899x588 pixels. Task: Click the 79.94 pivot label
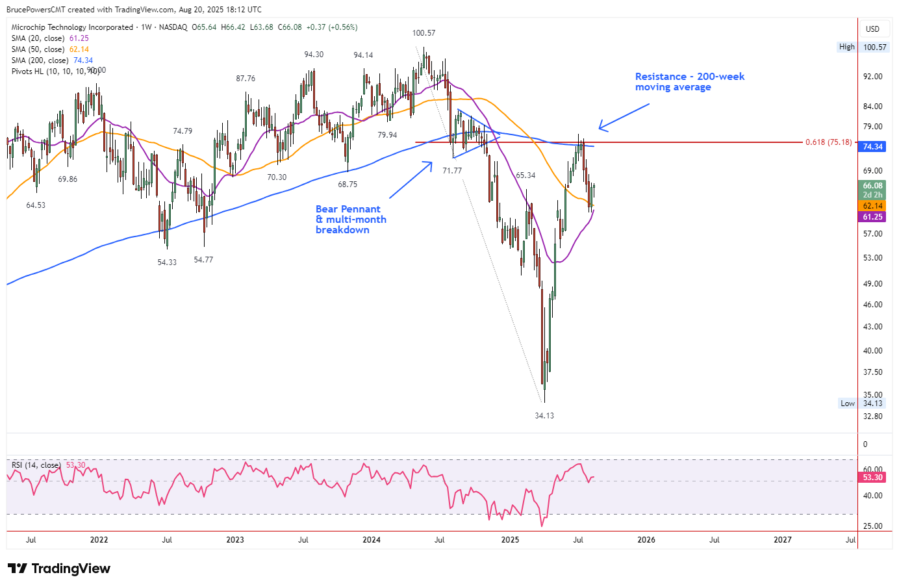387,135
